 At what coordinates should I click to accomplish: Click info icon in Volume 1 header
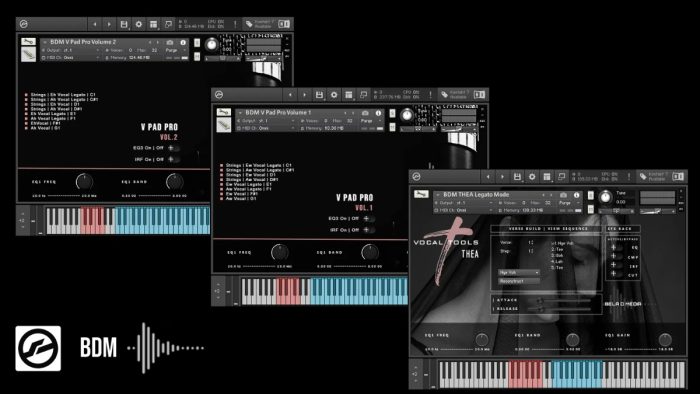378,113
